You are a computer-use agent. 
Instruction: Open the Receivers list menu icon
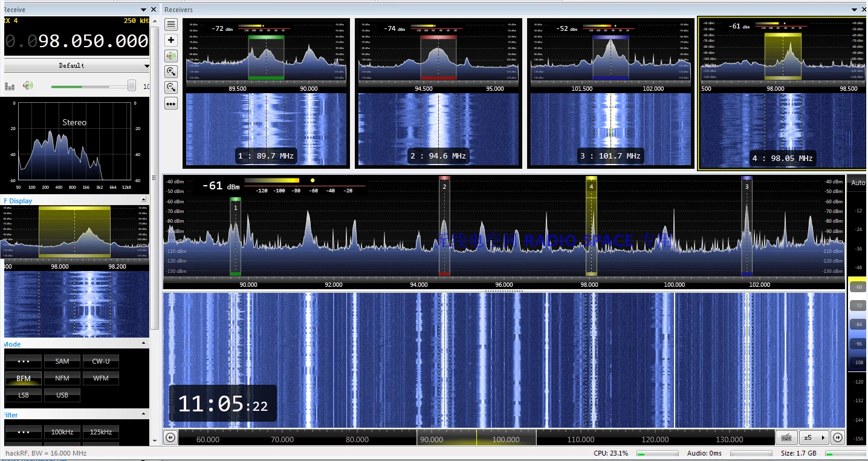[x=171, y=24]
